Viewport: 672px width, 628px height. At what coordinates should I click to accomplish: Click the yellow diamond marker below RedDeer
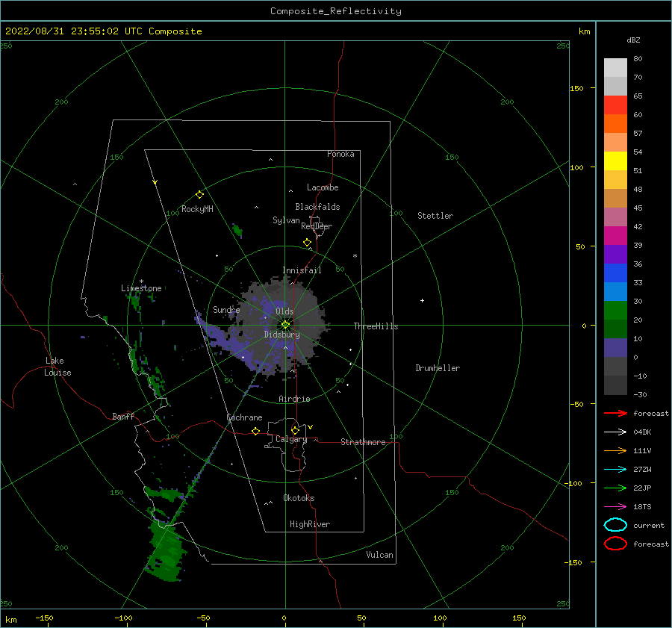coord(307,243)
